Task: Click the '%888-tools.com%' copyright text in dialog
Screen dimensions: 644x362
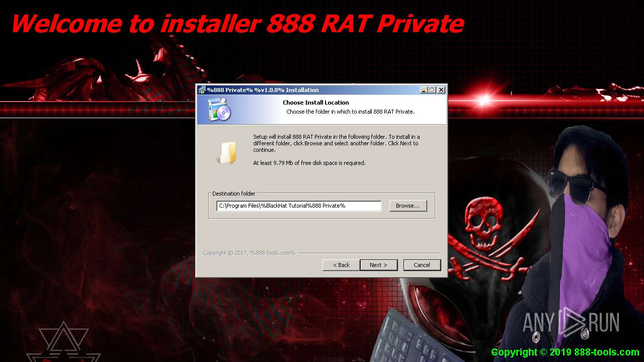Action: click(249, 253)
